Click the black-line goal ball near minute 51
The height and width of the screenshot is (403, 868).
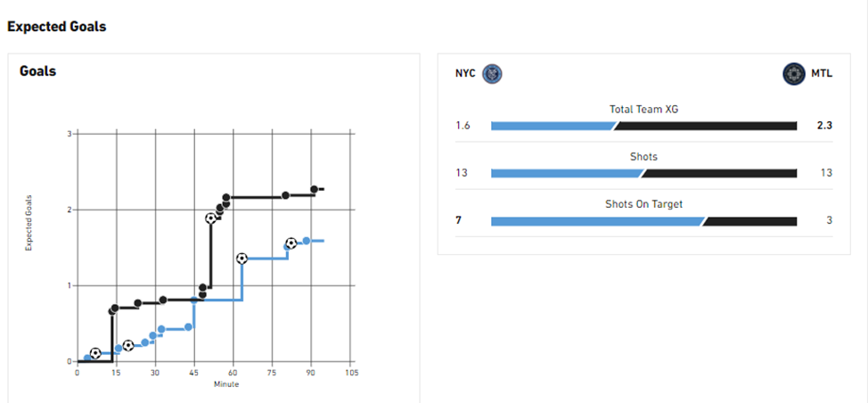click(210, 218)
